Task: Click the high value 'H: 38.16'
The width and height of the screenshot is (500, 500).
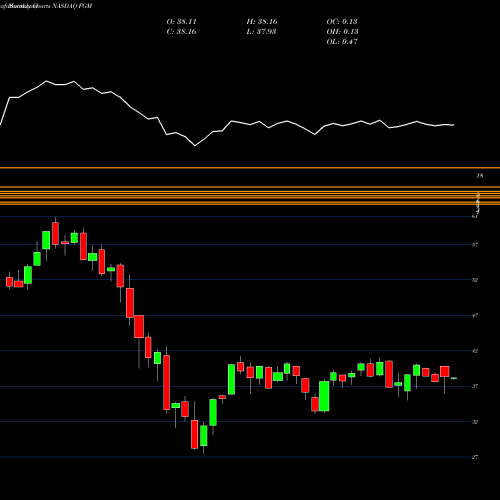Action: point(262,22)
